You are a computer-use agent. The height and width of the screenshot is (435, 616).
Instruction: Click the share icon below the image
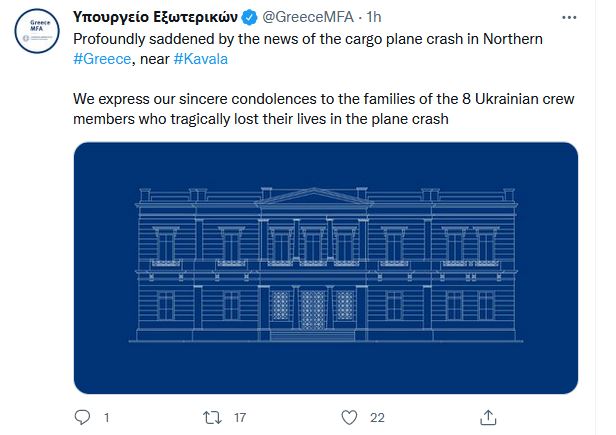(x=488, y=415)
